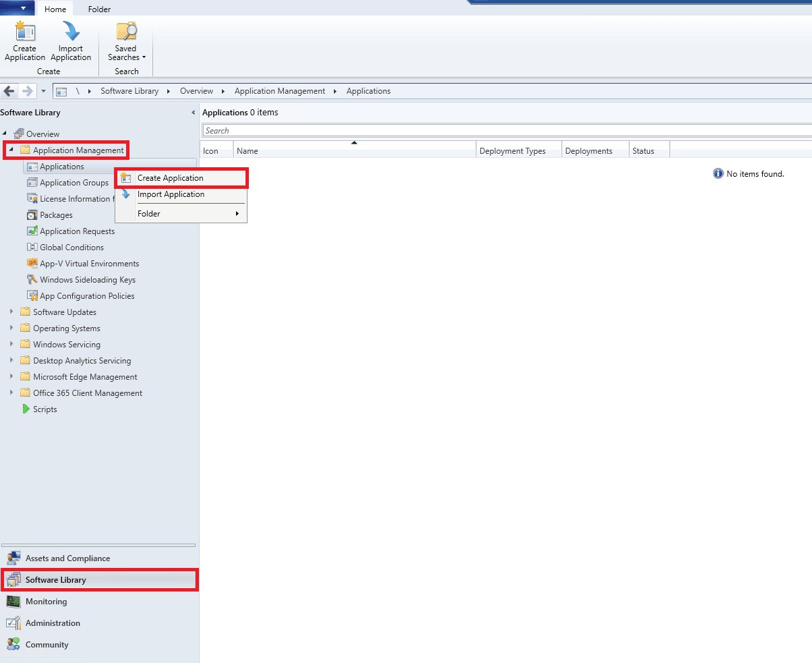Select Windows Sideloading Keys item
This screenshot has width=812, height=663.
click(87, 280)
